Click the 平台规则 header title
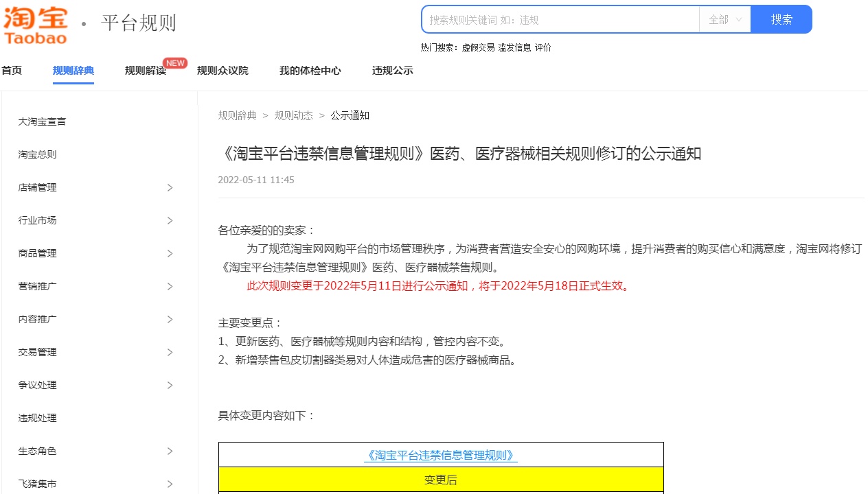Screen dimensions: 868x494 (x=139, y=23)
